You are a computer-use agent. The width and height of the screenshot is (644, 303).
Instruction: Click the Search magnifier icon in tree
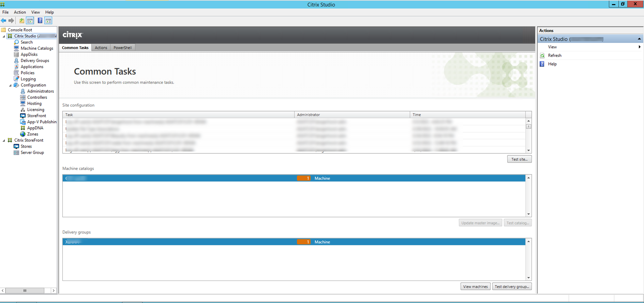pos(16,42)
